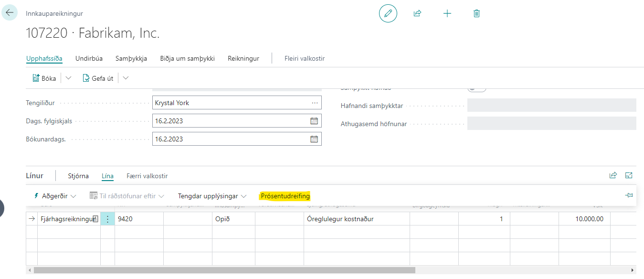Click Fleiri valkostir link
Screen dimensions: 644x279
[x=304, y=58]
